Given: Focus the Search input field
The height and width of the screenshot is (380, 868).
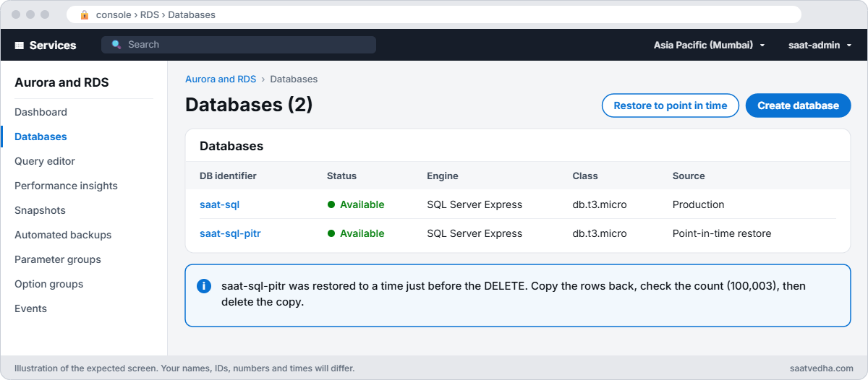Looking at the screenshot, I should coord(239,45).
